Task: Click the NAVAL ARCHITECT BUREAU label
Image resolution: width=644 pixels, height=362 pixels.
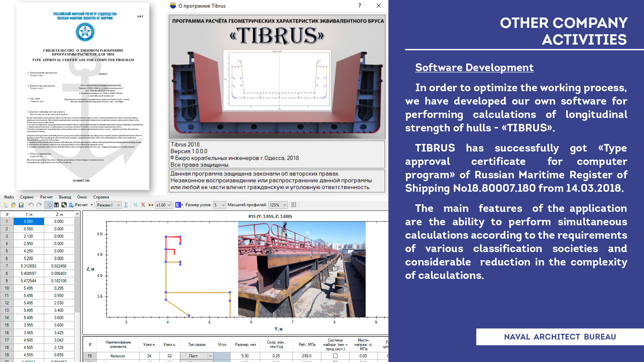Action: (560, 337)
